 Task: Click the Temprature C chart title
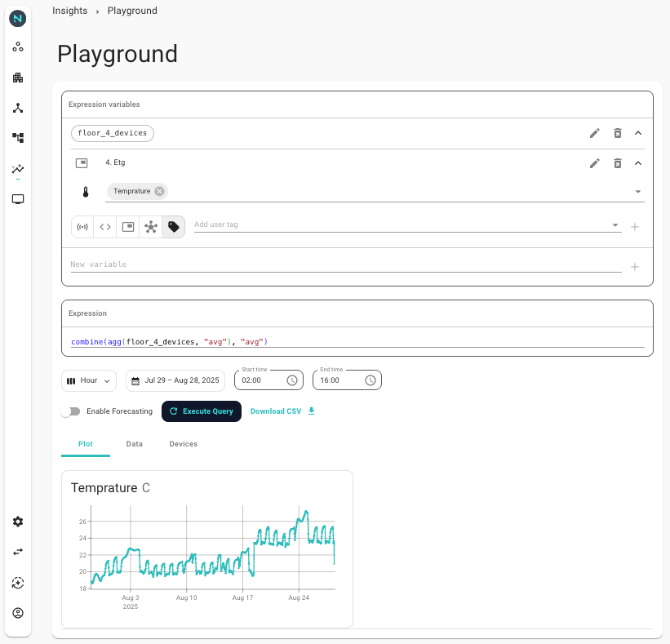110,487
